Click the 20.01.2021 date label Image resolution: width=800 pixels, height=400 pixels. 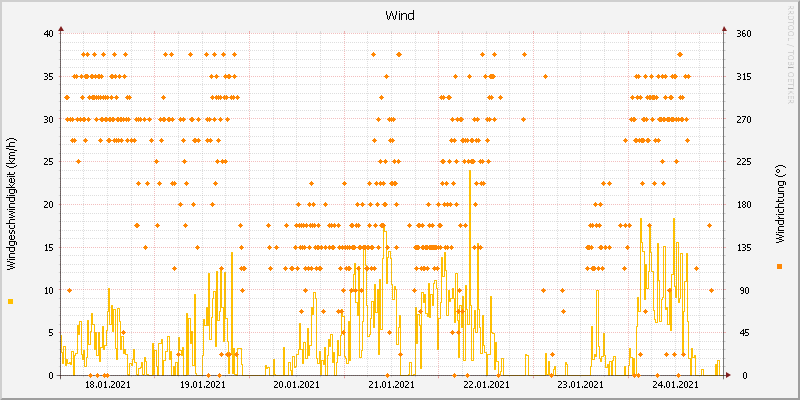[296, 385]
